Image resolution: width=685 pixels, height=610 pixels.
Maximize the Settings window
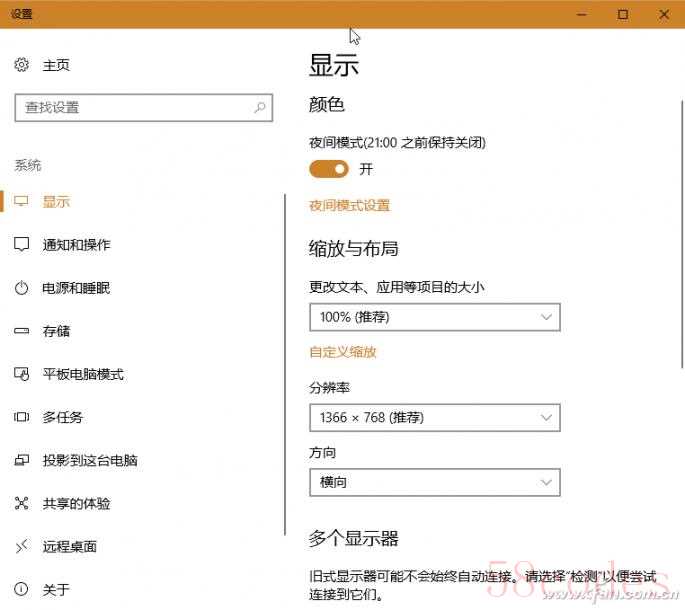pyautogui.click(x=622, y=14)
